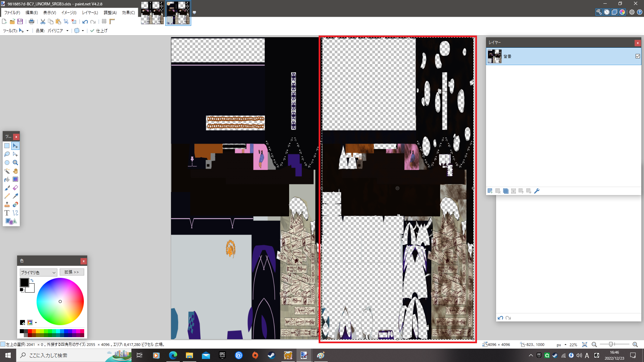The width and height of the screenshot is (644, 362).
Task: Create a new image from toolbar
Action: 4,21
